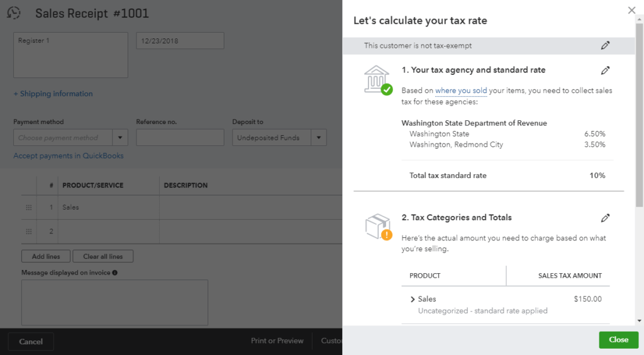Screen dimensions: 644x355
Task: Edit Tax Categories and Totals section
Action: pos(605,218)
